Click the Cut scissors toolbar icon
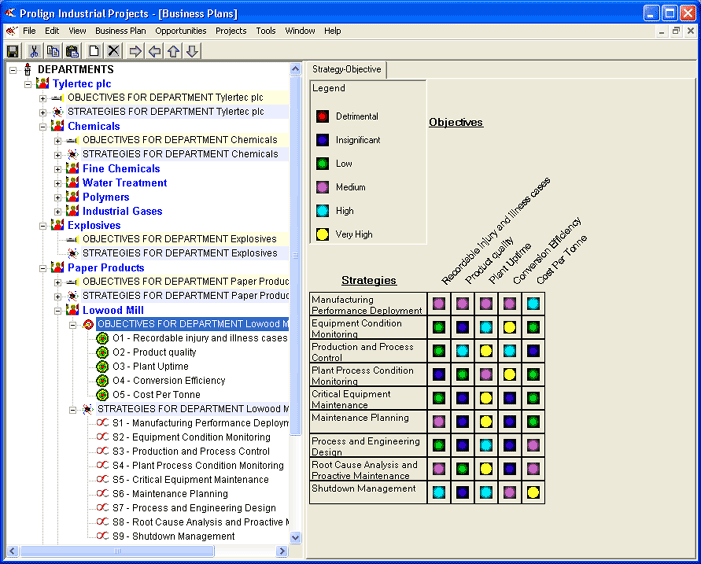The height and width of the screenshot is (564, 701). click(33, 51)
